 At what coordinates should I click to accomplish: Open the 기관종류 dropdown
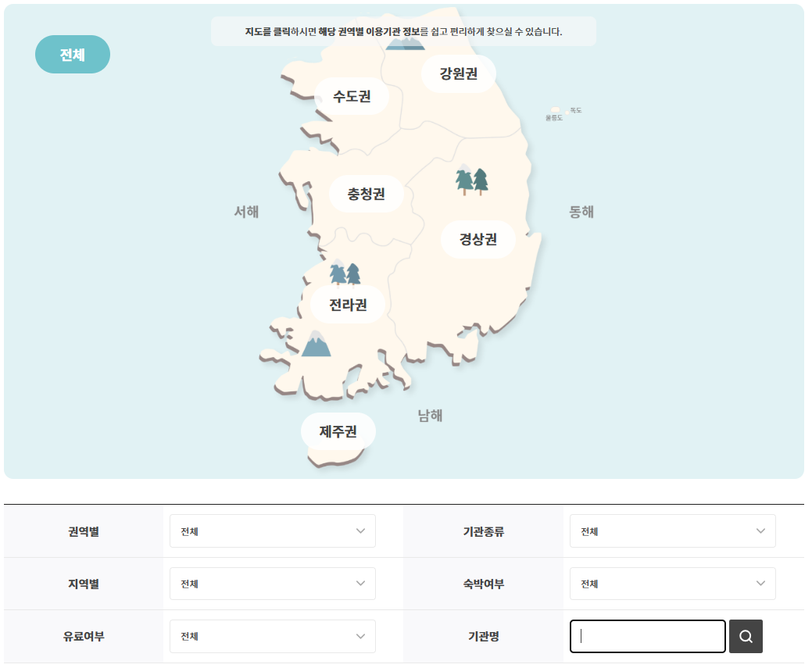[x=672, y=530]
